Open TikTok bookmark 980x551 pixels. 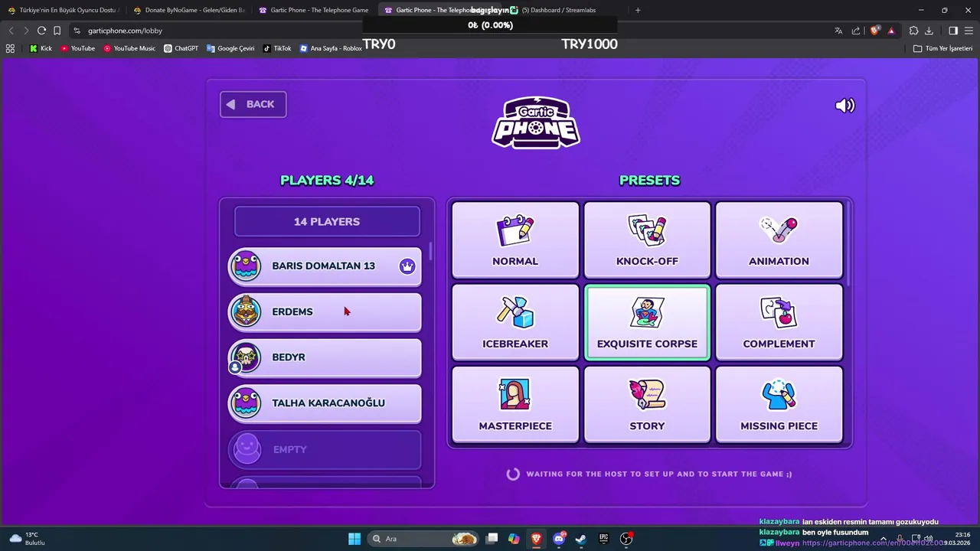(x=277, y=48)
